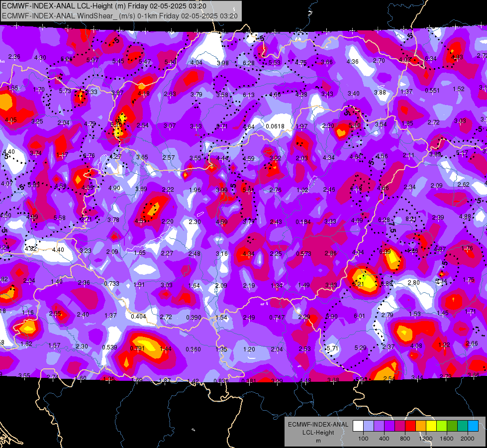Click the wind shear value 5.73
This screenshot has height=448, width=487.
pos(65,91)
